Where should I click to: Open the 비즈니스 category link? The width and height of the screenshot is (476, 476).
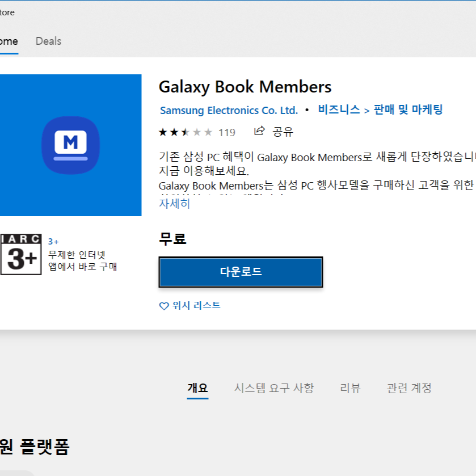click(x=339, y=109)
